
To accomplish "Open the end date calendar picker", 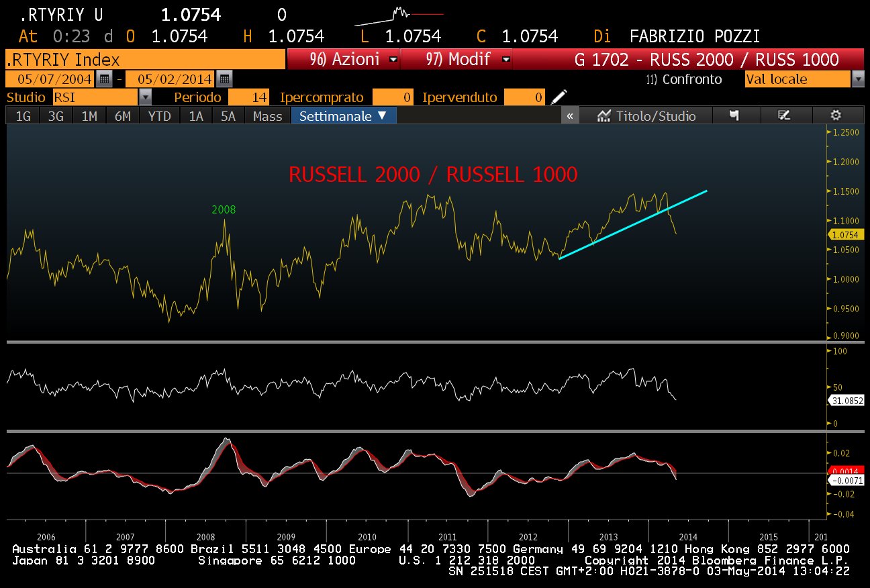I will pyautogui.click(x=224, y=79).
